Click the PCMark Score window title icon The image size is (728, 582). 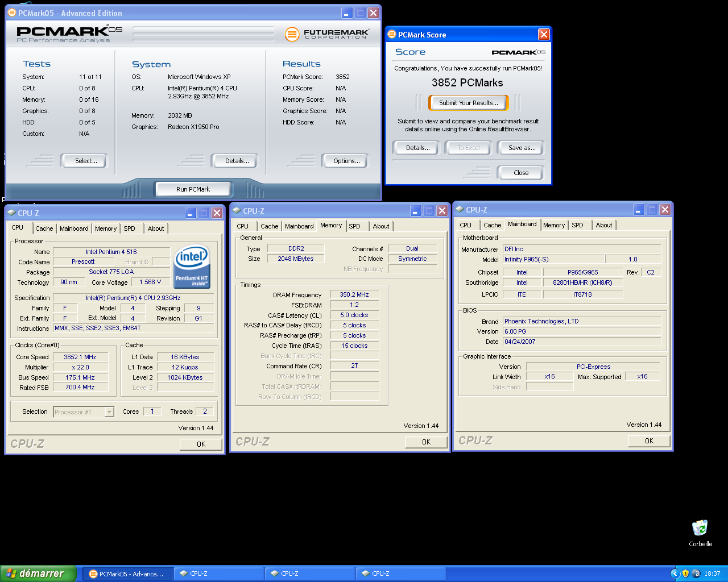[391, 34]
